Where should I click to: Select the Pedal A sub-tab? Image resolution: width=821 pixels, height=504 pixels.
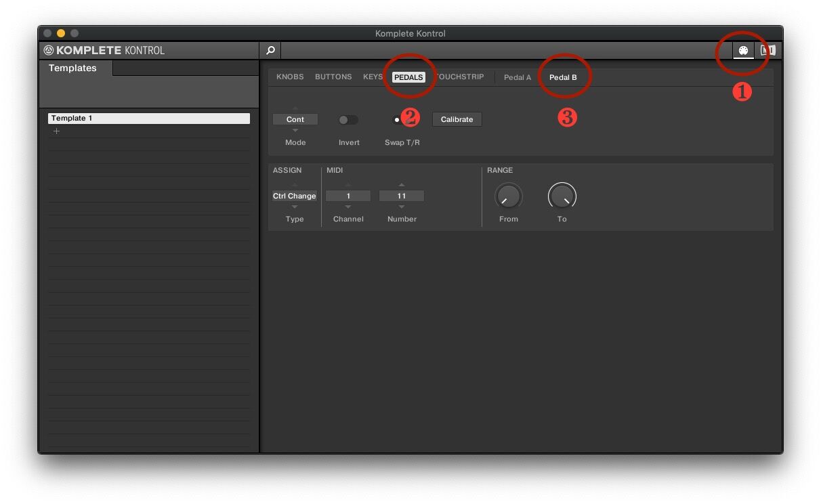(x=518, y=77)
